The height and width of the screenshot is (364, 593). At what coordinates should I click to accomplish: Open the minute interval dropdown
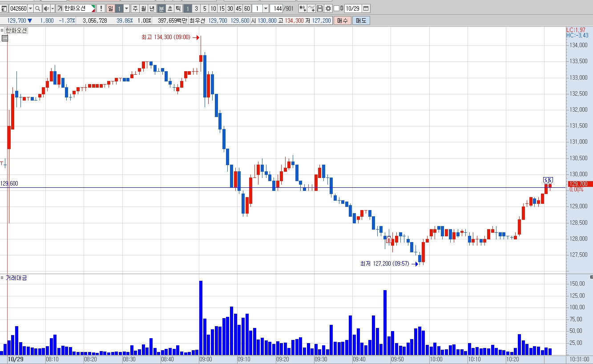266,8
